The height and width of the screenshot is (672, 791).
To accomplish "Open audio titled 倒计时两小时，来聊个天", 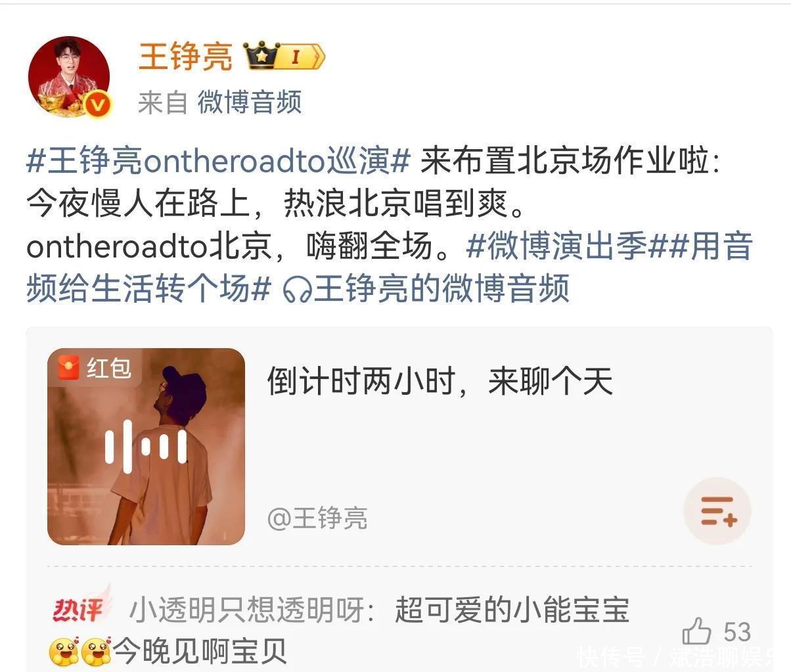I will (x=440, y=381).
